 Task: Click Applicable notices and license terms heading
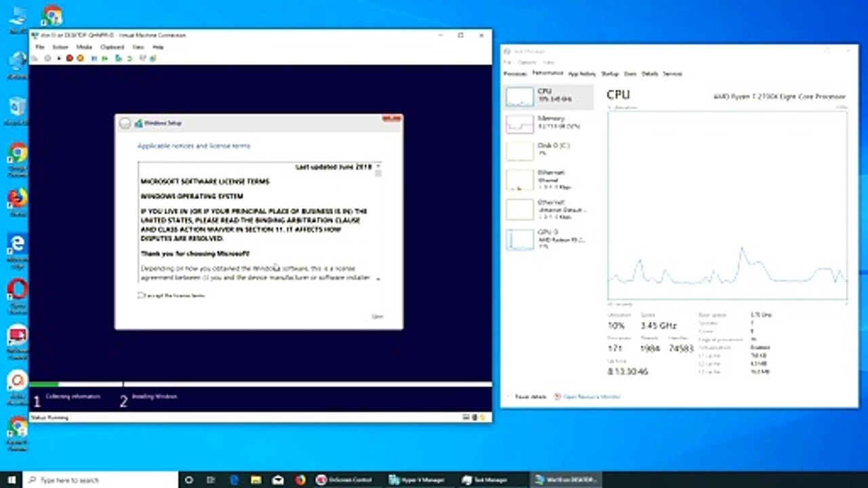point(194,146)
